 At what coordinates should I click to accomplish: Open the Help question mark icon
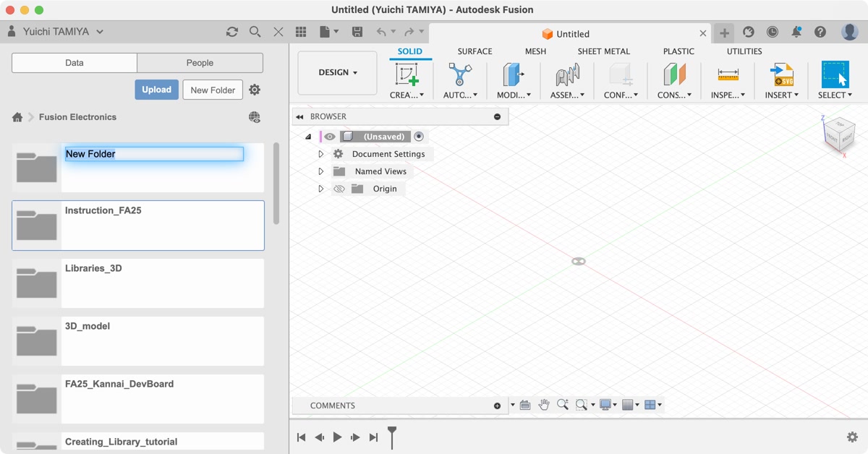[x=820, y=32]
